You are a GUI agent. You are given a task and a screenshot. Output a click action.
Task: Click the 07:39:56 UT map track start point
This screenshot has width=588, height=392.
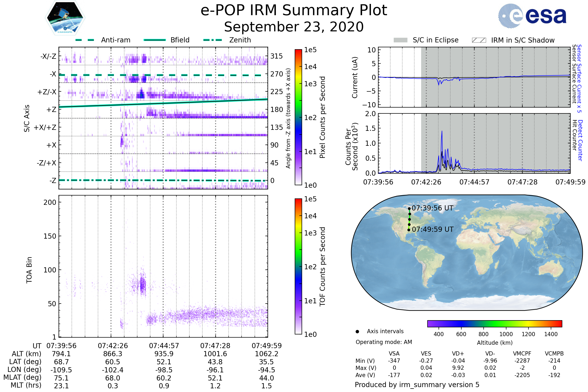tap(409, 208)
